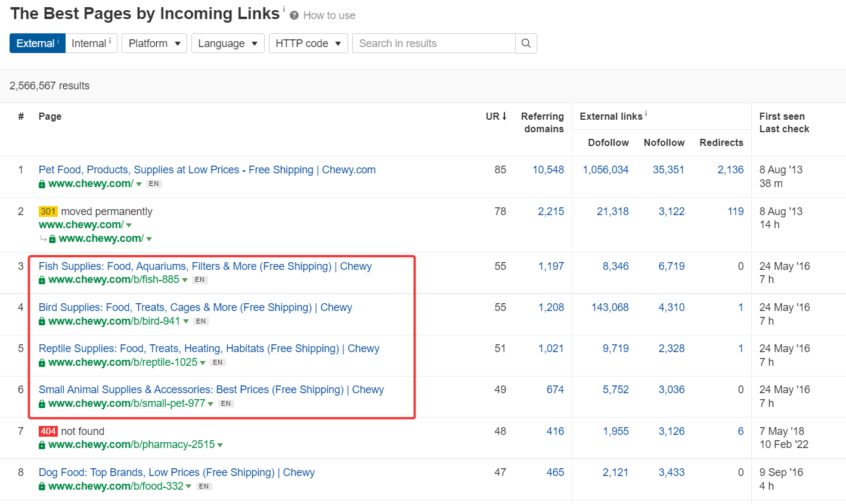
Task: Open the How to use help icon
Action: (294, 15)
